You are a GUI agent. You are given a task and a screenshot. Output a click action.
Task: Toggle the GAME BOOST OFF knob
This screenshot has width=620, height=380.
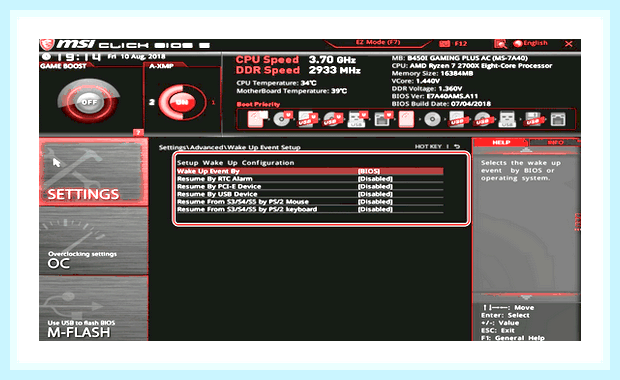(x=89, y=101)
